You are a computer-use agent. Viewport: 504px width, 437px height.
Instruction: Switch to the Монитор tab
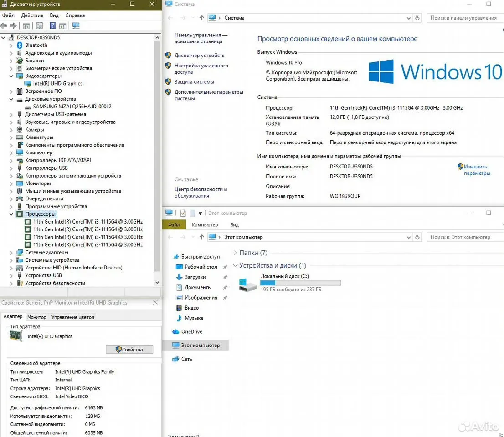[36, 317]
